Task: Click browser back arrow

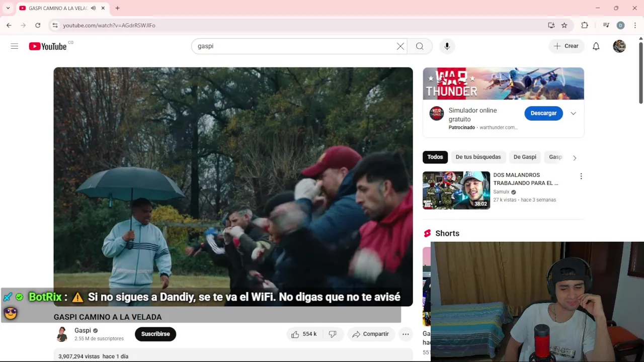Action: (9, 25)
